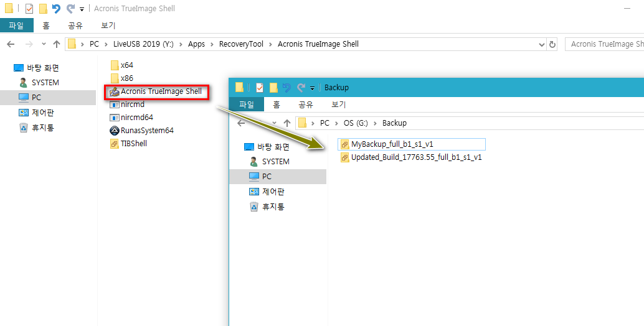Select PC in Backup window sidebar
Screen dimensions: 644x326
point(278,176)
